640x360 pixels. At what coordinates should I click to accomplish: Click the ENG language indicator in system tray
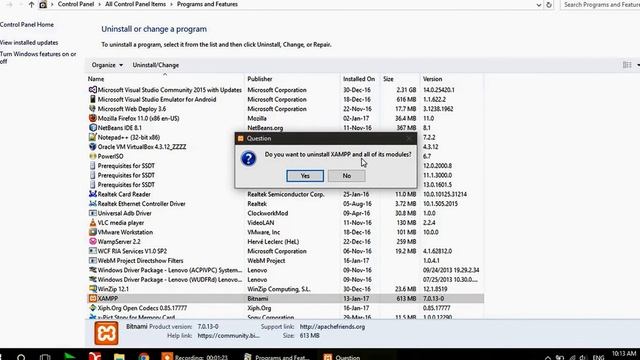[599, 358]
